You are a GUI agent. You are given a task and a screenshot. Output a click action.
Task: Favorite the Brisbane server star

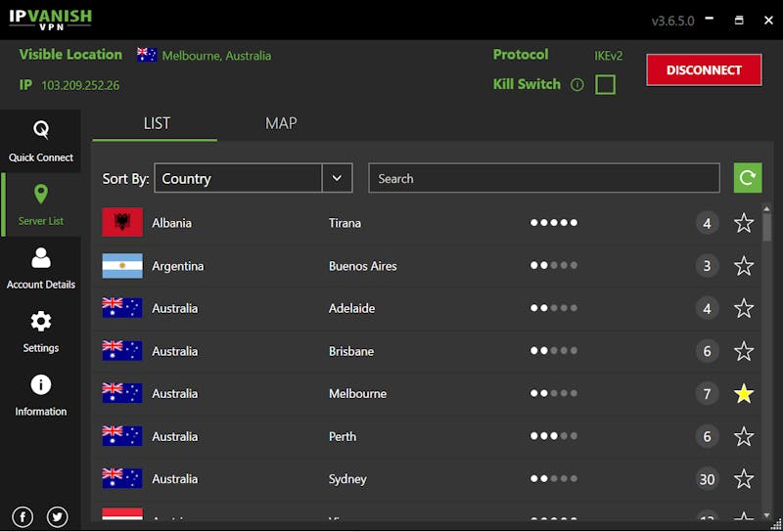[x=744, y=351]
